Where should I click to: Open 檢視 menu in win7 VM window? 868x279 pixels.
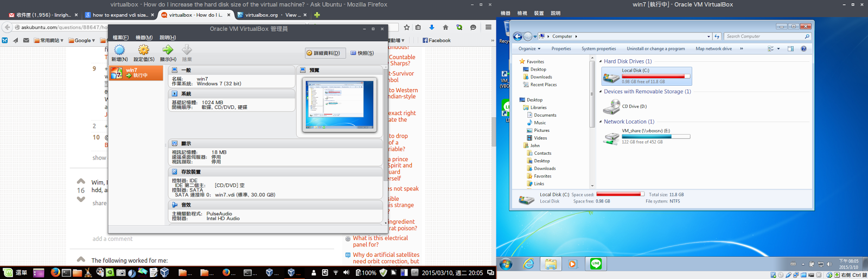coord(522,13)
